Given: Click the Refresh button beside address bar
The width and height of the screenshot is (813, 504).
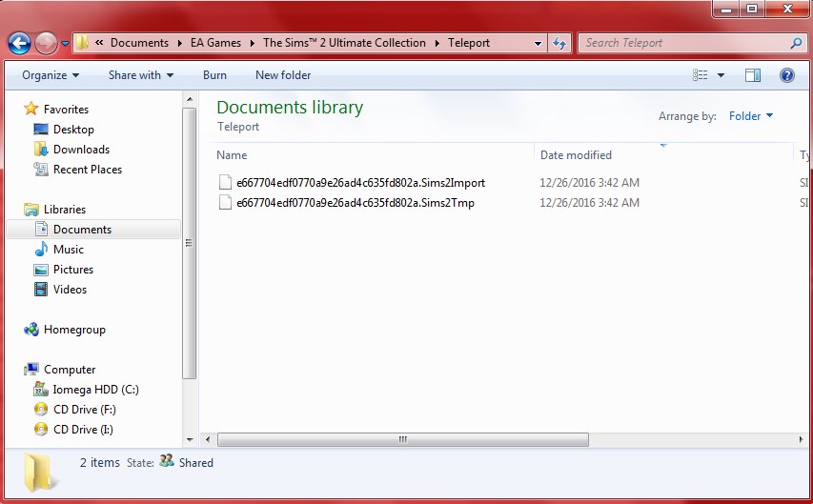Looking at the screenshot, I should pyautogui.click(x=559, y=43).
